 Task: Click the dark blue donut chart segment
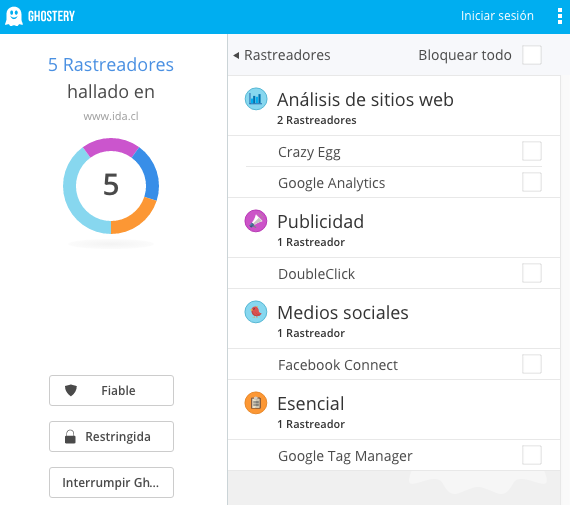(x=149, y=174)
